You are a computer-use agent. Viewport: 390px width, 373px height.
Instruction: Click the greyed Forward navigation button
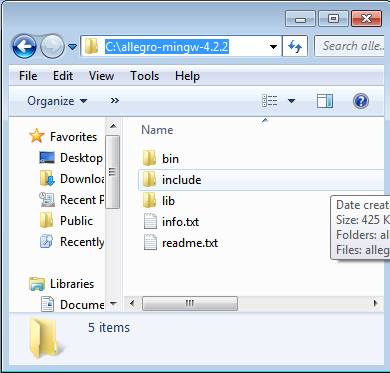pos(52,47)
